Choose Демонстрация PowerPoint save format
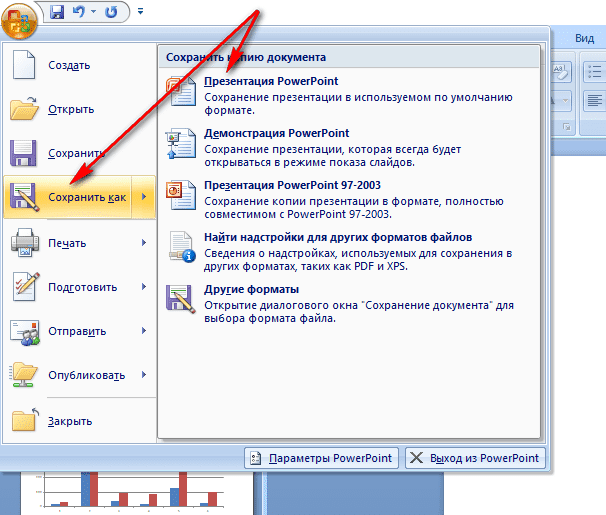Image resolution: width=606 pixels, height=515 pixels. click(349, 147)
